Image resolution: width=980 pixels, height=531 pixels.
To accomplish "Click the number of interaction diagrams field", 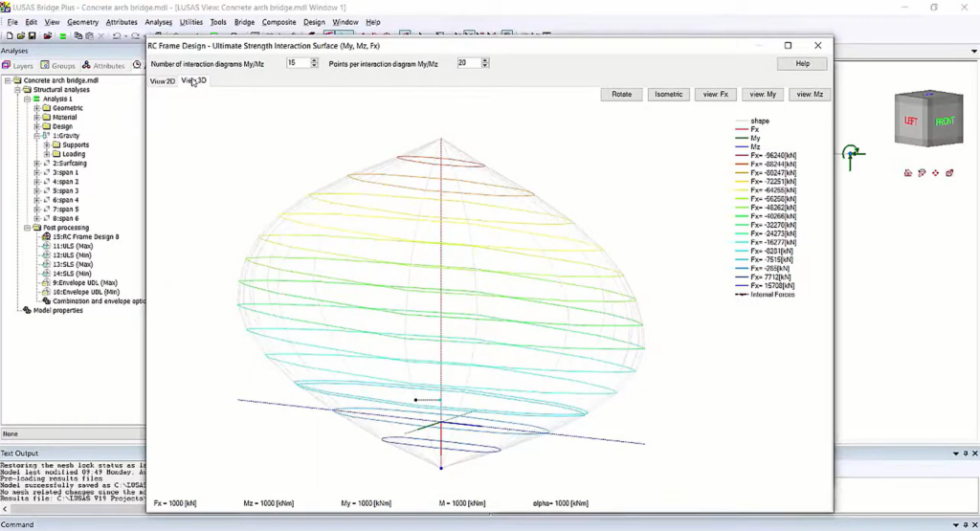I will [x=298, y=63].
